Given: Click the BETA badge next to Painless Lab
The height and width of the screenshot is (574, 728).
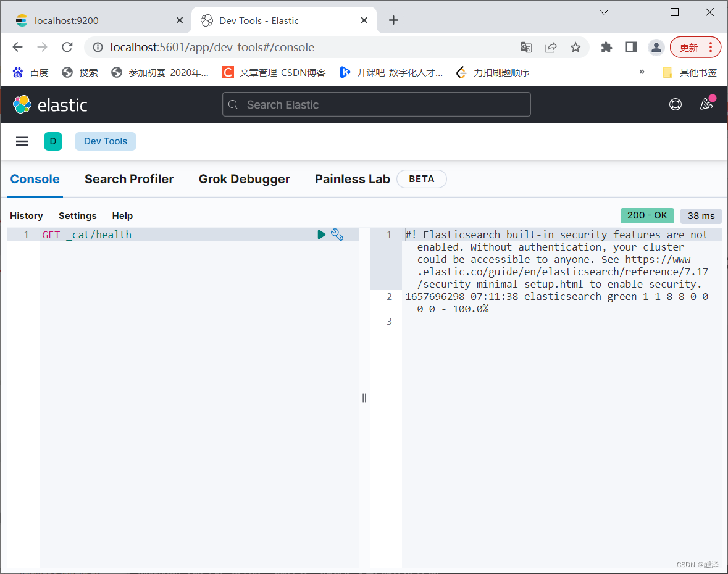Looking at the screenshot, I should 422,179.
